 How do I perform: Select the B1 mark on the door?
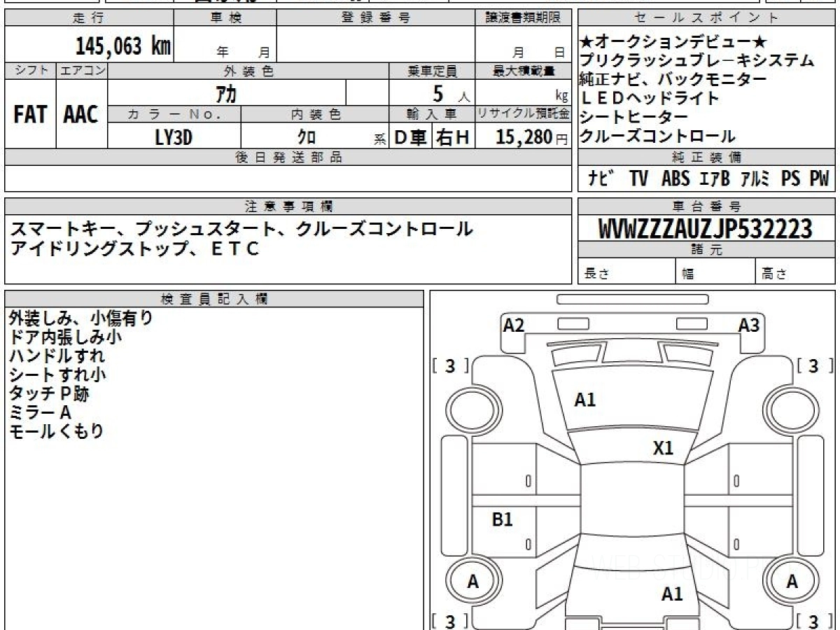[x=503, y=519]
